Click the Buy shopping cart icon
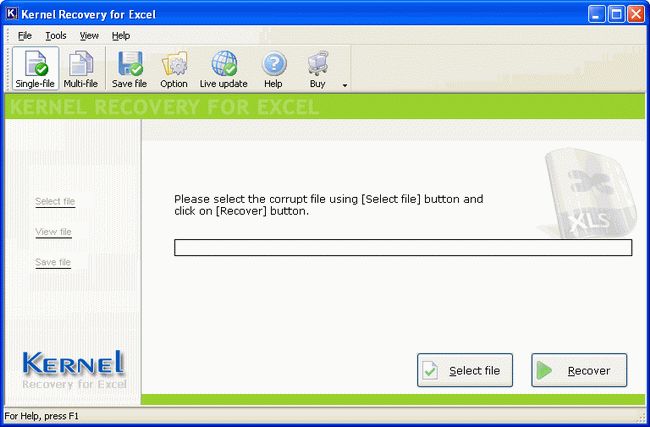 tap(318, 68)
